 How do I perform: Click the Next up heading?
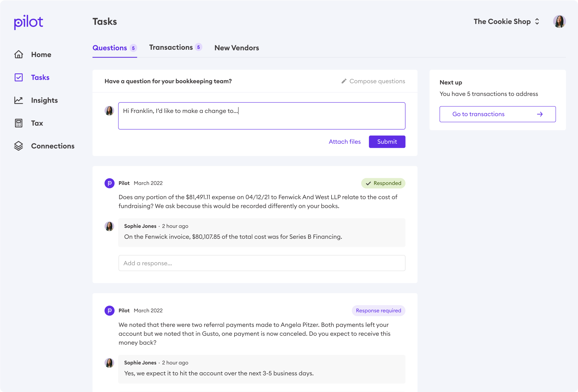(x=451, y=82)
